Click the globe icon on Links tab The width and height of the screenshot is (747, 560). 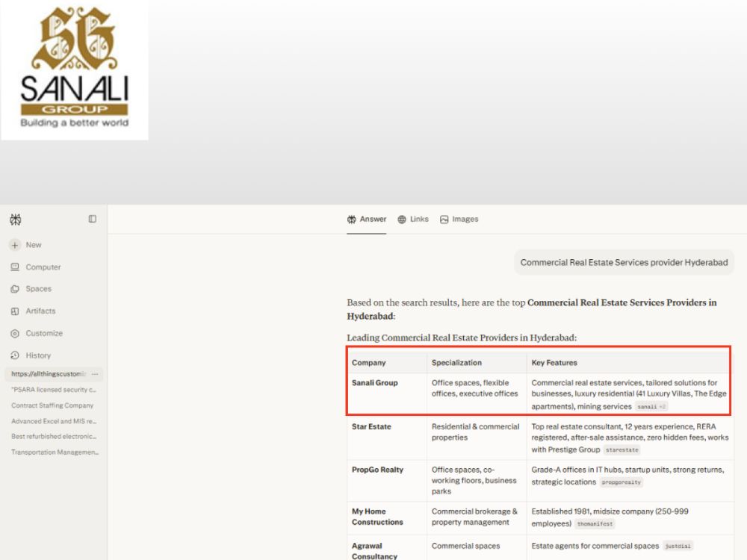coord(402,220)
